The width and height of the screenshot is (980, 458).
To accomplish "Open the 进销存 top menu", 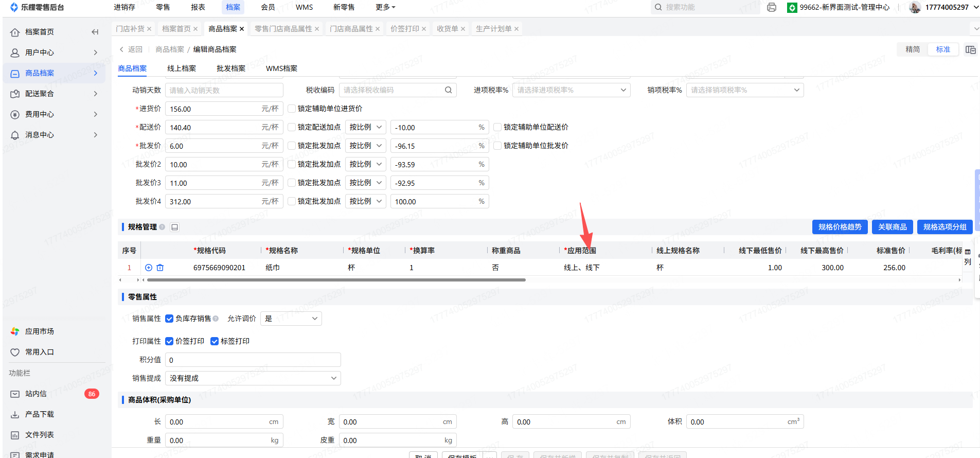I will click(124, 7).
